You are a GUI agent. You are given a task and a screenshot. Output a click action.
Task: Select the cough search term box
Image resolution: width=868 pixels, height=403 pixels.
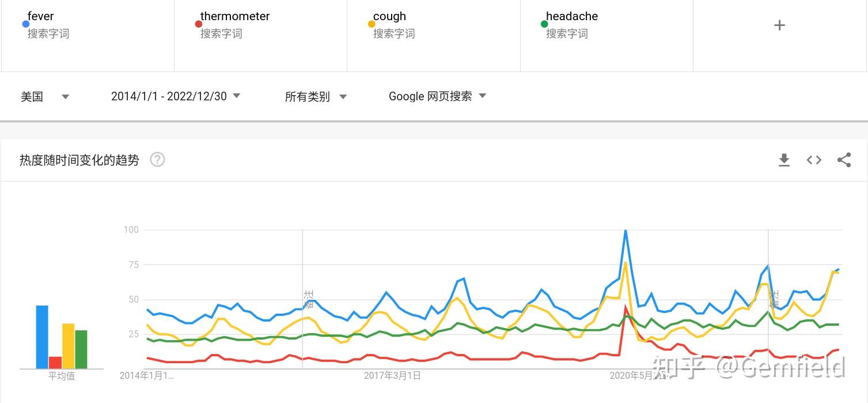tap(433, 25)
